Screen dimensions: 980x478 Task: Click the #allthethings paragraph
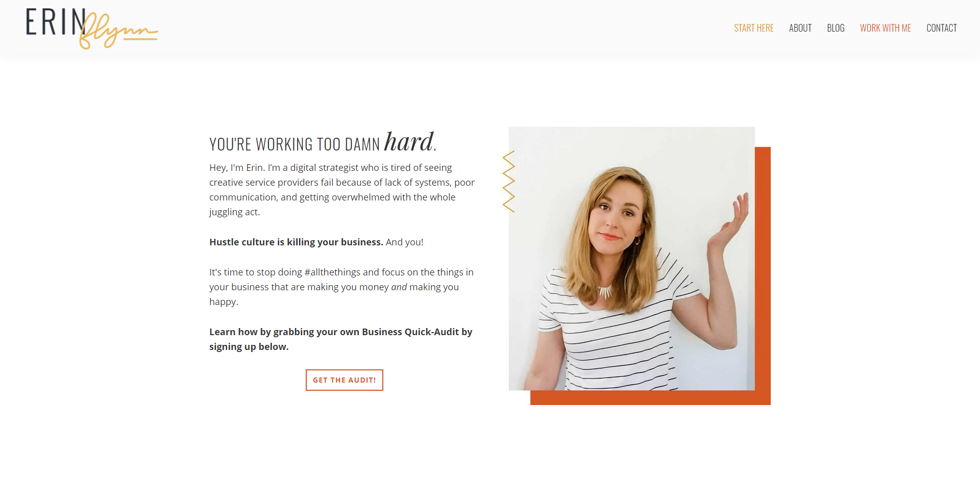[x=341, y=287]
